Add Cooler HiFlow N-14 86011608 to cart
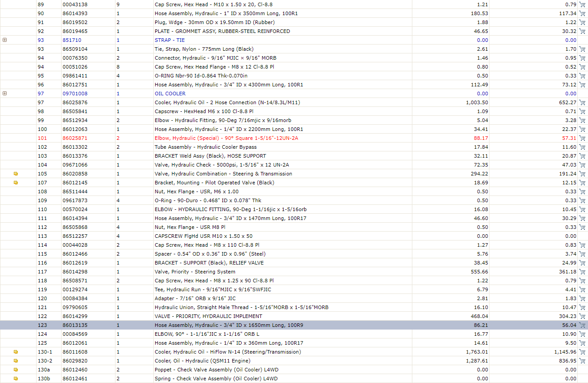 click(x=582, y=352)
